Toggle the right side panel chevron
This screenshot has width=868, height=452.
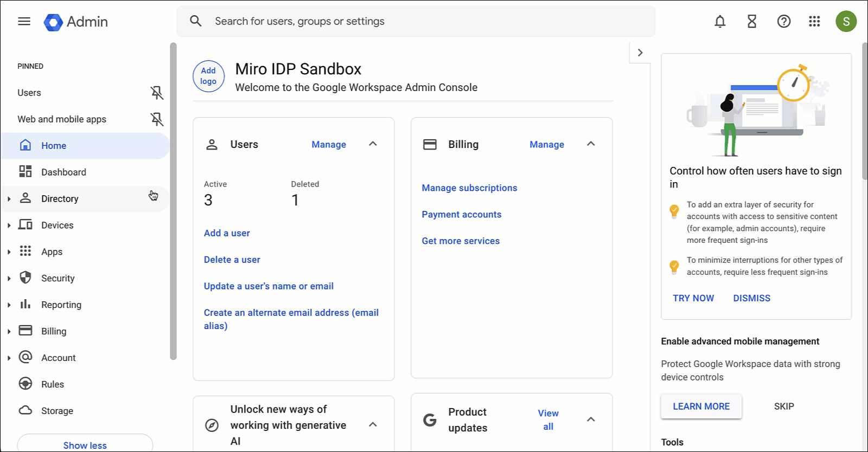(640, 53)
